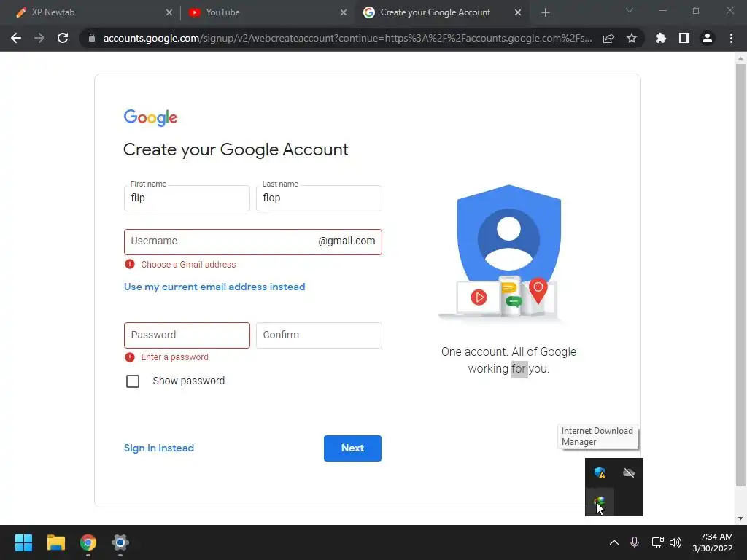747x560 pixels.
Task: Collapse the hidden tray icons chevron
Action: (x=614, y=542)
